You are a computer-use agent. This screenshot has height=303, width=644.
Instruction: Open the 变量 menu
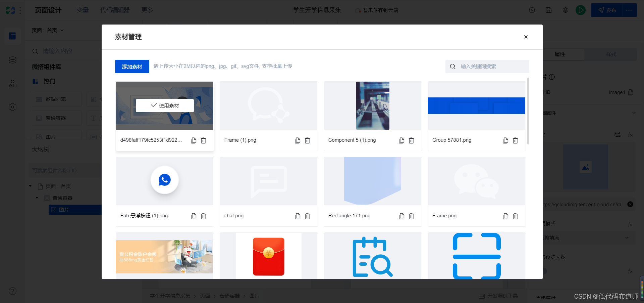pyautogui.click(x=83, y=10)
